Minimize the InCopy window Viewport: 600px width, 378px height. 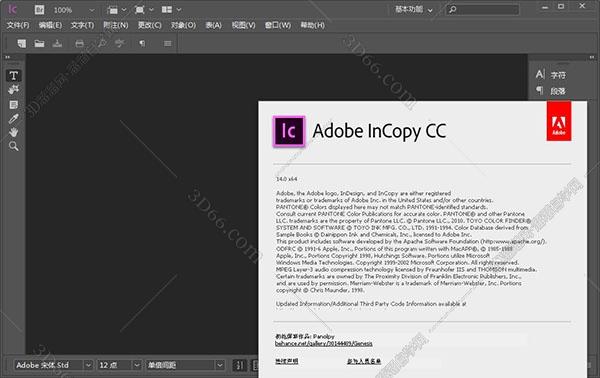coord(545,7)
